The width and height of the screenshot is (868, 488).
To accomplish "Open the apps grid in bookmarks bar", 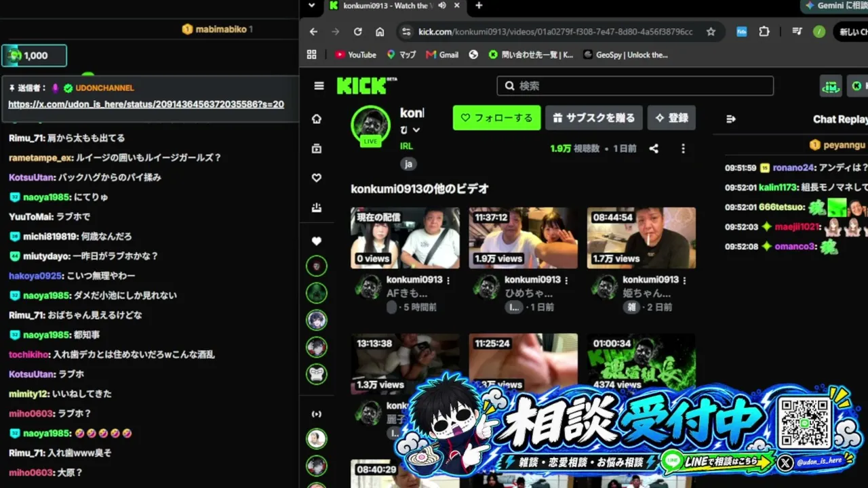I will 312,55.
